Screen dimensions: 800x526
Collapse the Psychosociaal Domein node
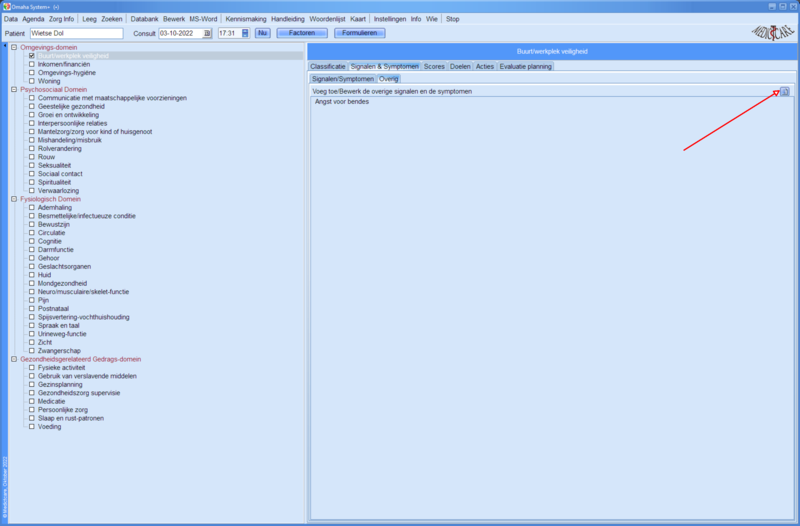coord(14,89)
